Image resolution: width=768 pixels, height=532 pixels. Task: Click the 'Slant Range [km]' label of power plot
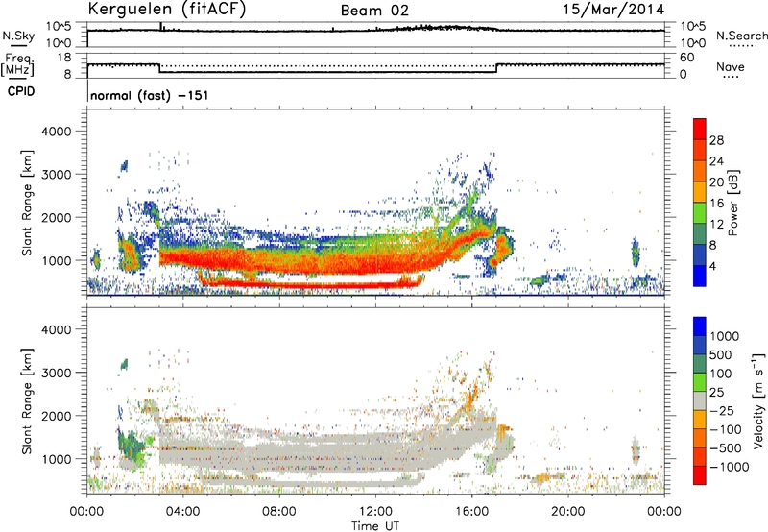pyautogui.click(x=27, y=203)
